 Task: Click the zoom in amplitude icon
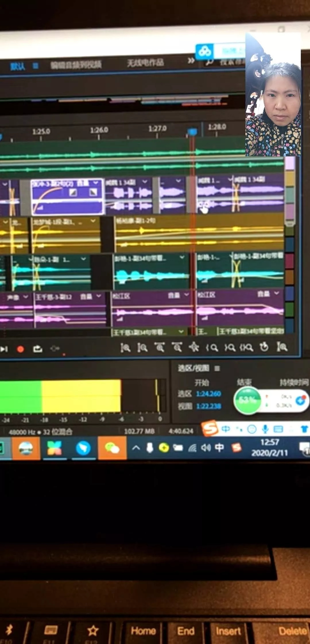point(125,348)
